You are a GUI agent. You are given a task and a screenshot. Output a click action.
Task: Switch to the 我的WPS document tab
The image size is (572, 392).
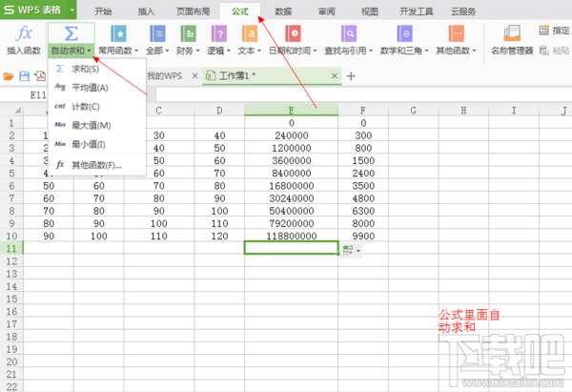(x=165, y=76)
